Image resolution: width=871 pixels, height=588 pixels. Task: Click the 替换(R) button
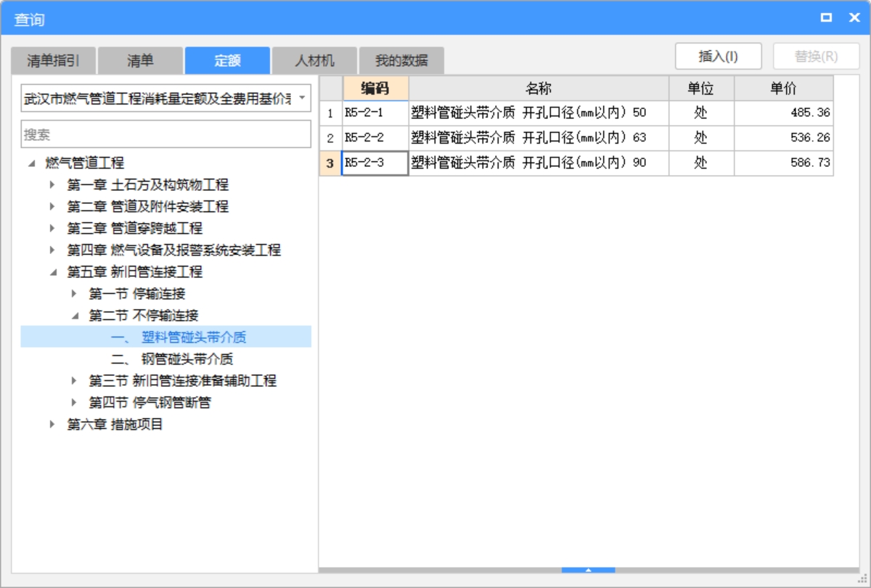coord(817,56)
